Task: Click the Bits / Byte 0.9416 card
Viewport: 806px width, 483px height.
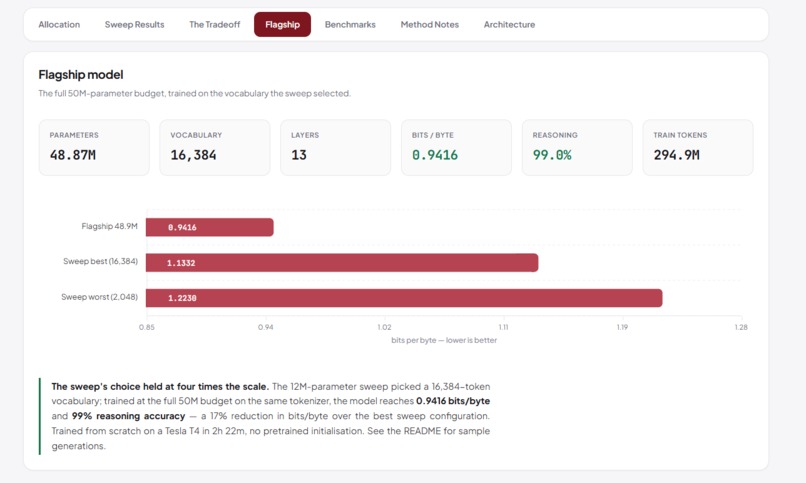Action: (x=456, y=147)
